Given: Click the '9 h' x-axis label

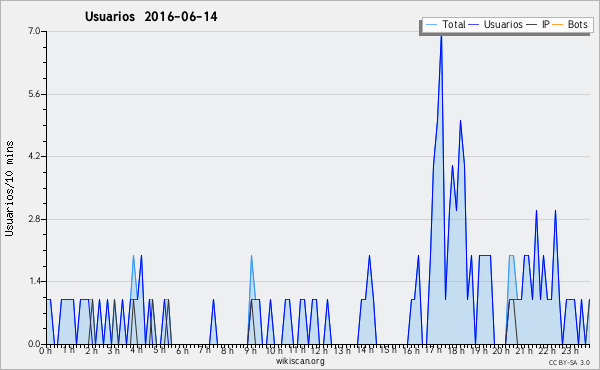Looking at the screenshot, I should (x=250, y=350).
